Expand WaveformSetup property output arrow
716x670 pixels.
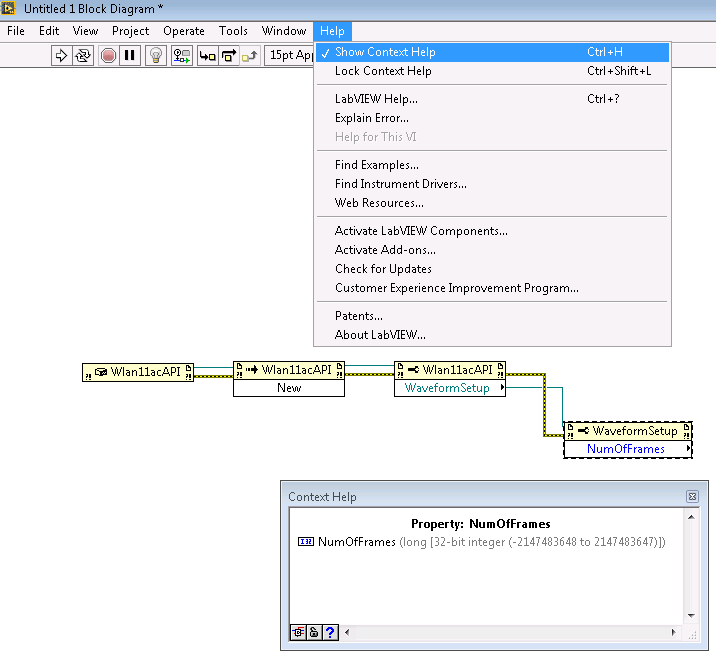click(x=501, y=388)
